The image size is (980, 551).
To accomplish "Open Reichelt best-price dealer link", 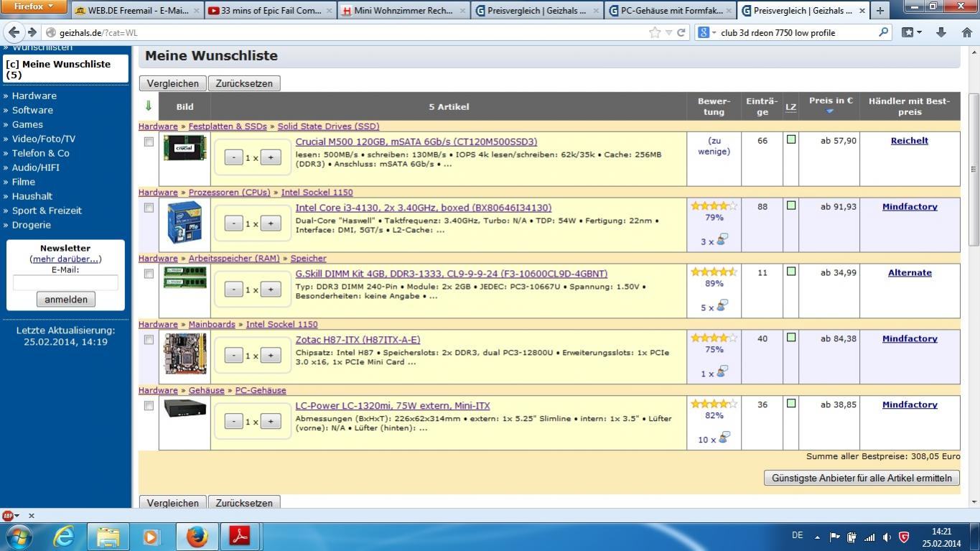I will [x=910, y=141].
